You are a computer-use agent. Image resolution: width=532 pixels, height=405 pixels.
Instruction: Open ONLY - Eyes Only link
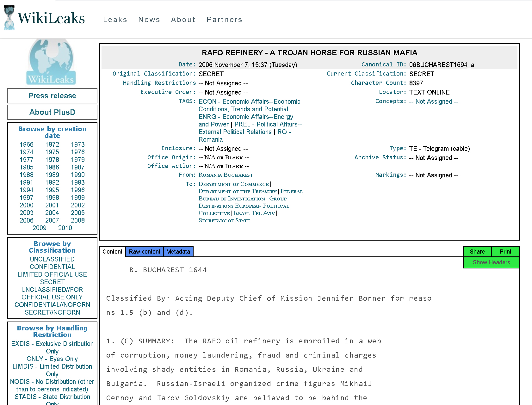click(x=52, y=359)
